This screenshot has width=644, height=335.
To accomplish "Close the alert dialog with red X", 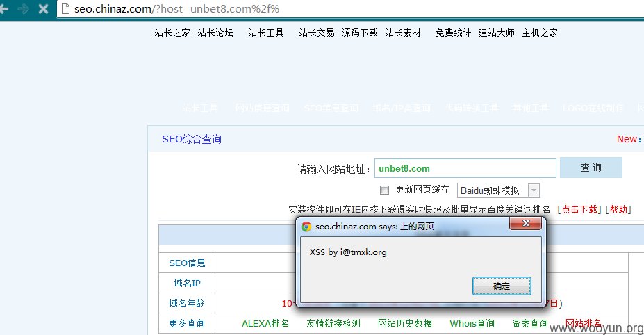I will pos(525,224).
